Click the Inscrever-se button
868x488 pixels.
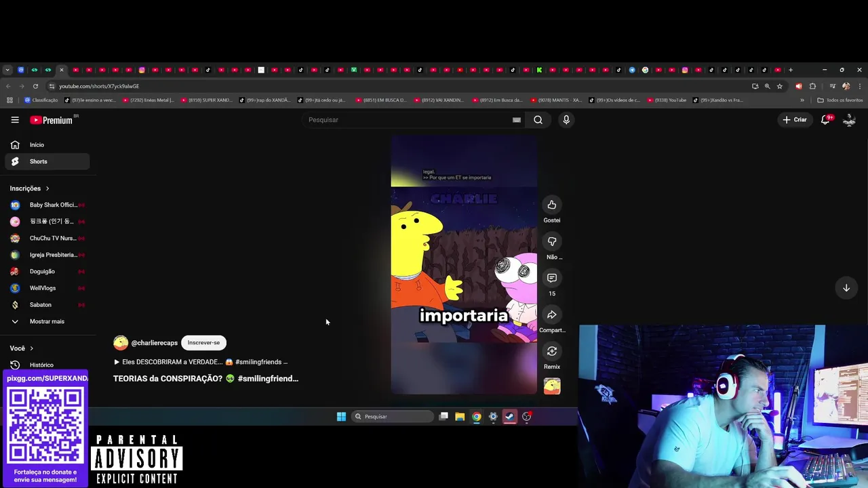pos(204,342)
